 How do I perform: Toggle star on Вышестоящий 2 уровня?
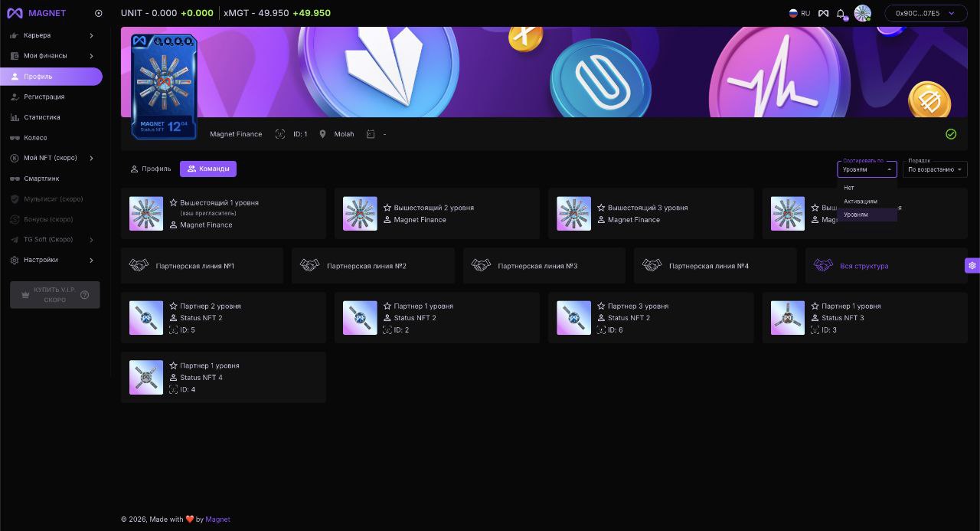tap(387, 208)
